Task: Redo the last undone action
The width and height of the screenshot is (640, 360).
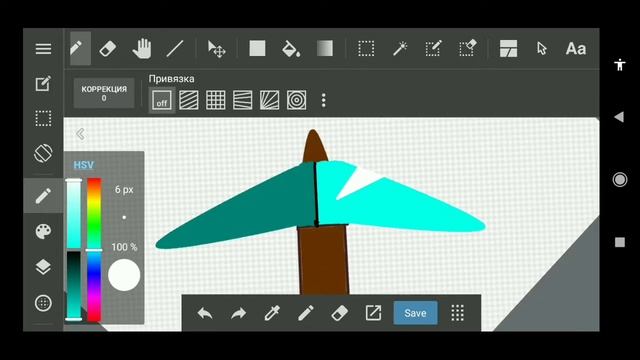Action: coord(238,313)
